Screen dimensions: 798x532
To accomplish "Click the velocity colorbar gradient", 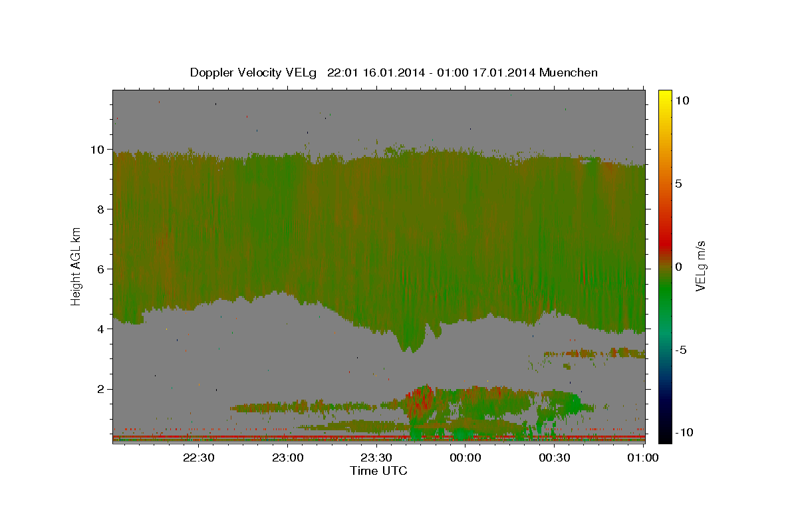I will (665, 266).
